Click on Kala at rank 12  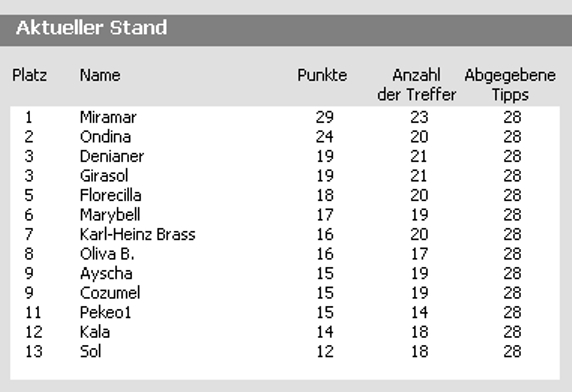[x=95, y=332]
